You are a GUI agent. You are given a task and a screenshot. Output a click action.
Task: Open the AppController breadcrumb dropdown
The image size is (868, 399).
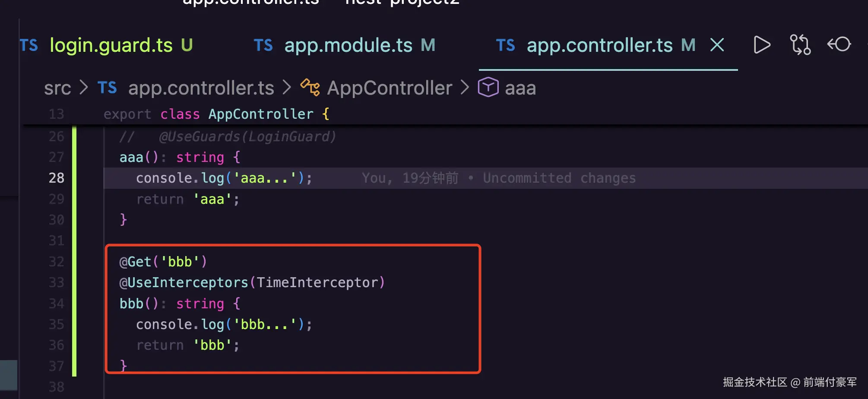coord(390,88)
